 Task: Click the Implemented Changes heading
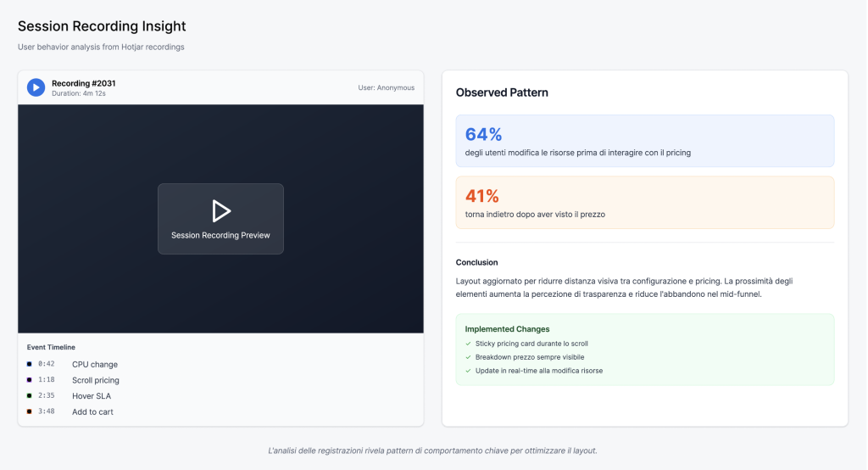point(507,329)
